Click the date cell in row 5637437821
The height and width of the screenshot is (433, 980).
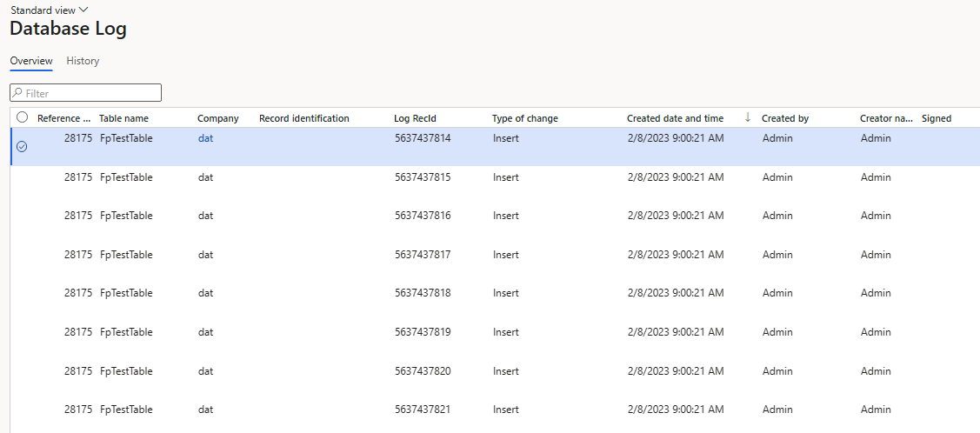point(676,410)
